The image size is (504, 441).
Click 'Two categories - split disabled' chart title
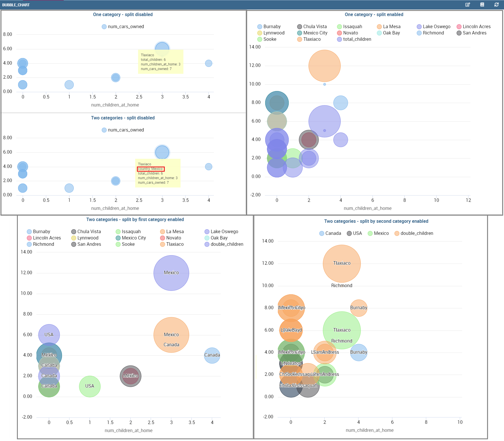(x=123, y=118)
